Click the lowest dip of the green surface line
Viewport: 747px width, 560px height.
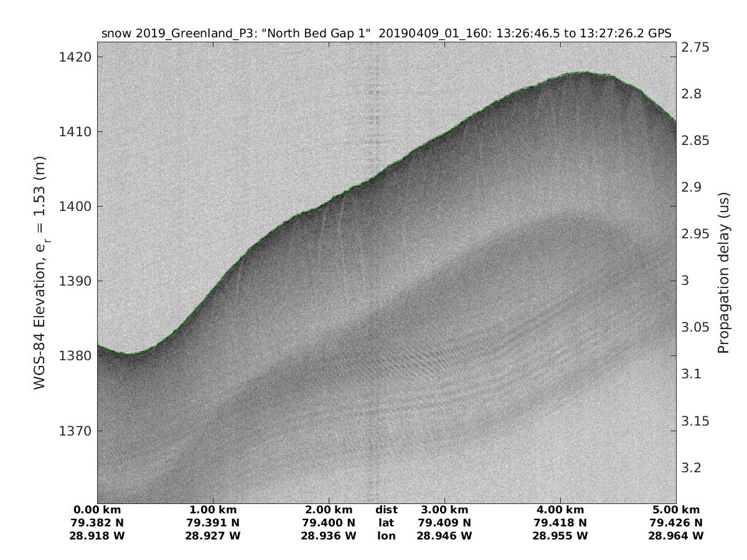click(x=131, y=353)
